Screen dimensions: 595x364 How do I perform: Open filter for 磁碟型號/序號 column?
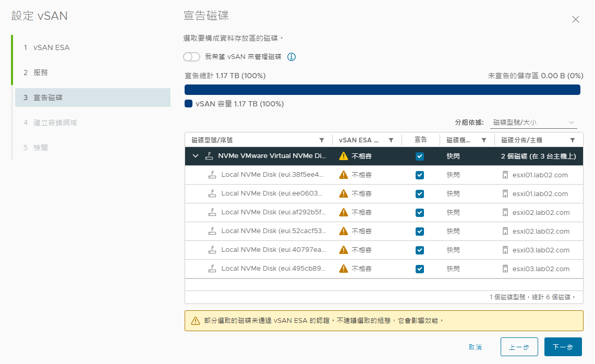pos(322,140)
